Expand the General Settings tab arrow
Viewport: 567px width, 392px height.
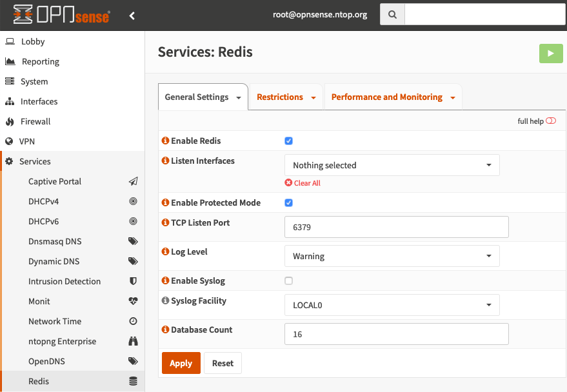pos(239,97)
